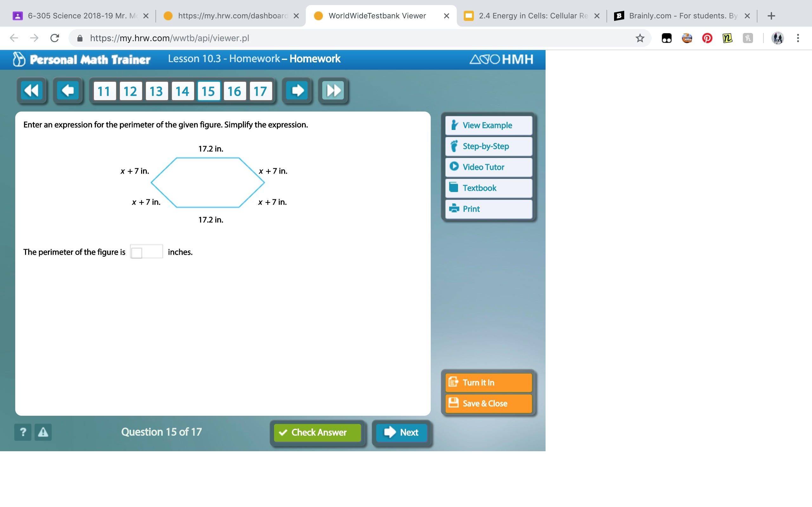
Task: Go to previous question with left arrow
Action: click(x=68, y=91)
